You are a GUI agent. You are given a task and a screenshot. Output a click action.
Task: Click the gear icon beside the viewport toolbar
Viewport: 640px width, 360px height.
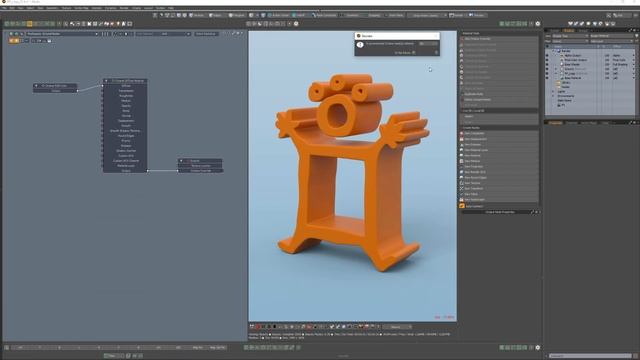point(296,24)
